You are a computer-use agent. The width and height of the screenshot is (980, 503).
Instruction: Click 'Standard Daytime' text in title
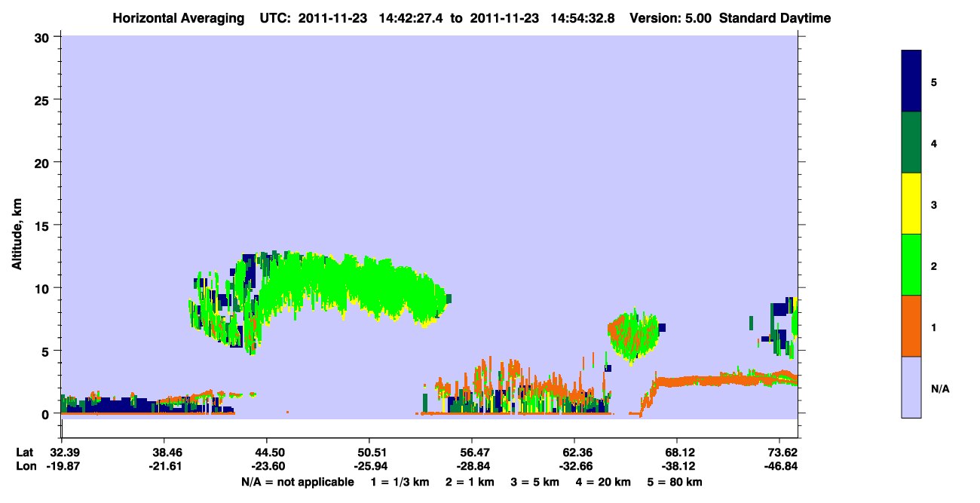(x=775, y=18)
